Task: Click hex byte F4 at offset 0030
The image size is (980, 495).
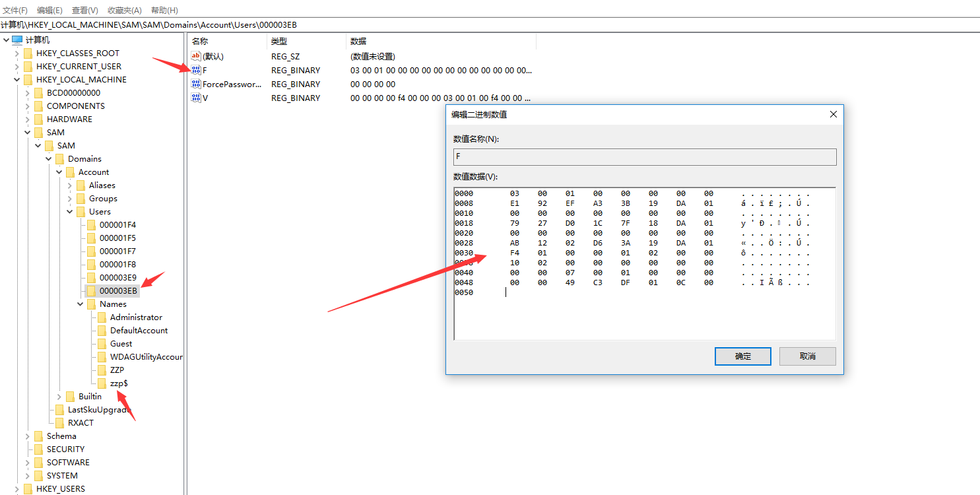Action: [x=515, y=253]
